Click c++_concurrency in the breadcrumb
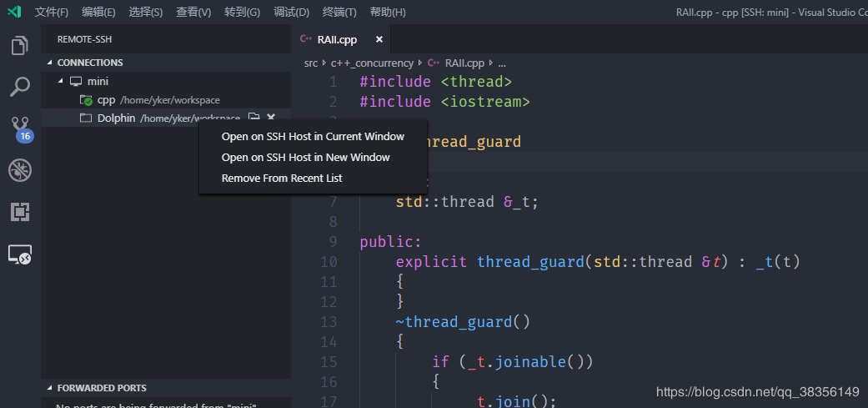The height and width of the screenshot is (408, 868). coord(372,63)
